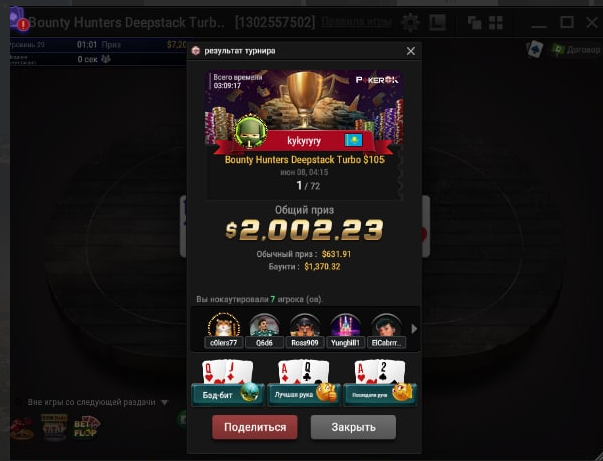Expand the Вне игры dropdown arrow

point(165,403)
